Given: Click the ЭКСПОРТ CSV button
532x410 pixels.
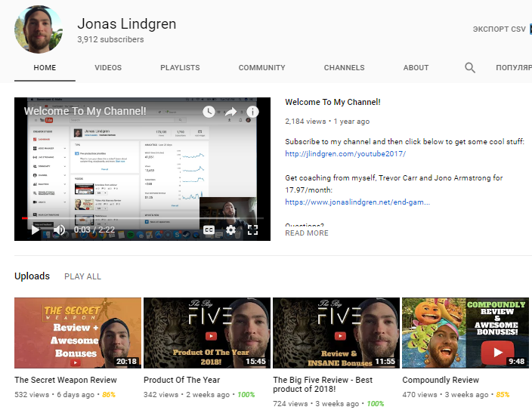Looking at the screenshot, I should 499,29.
